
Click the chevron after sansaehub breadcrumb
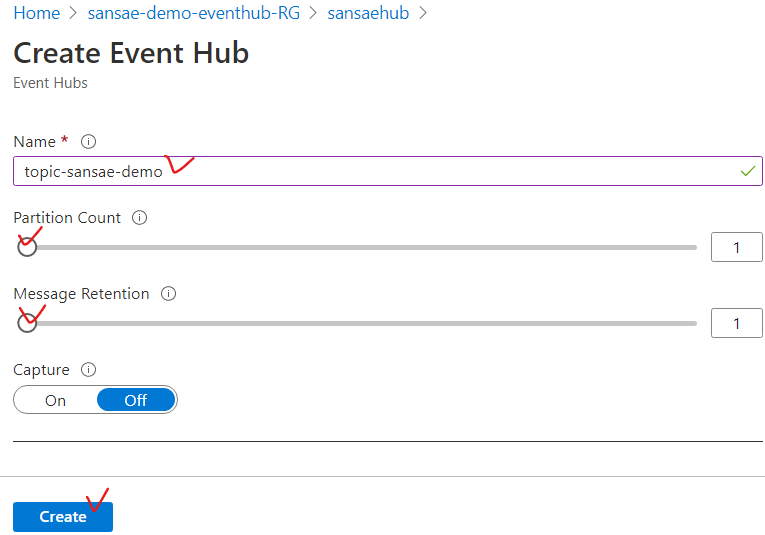[x=423, y=14]
